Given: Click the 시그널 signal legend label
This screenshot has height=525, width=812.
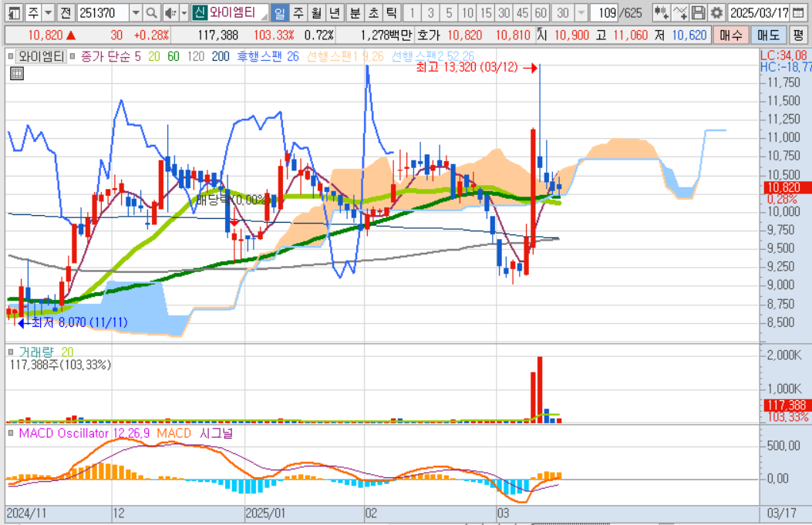Looking at the screenshot, I should click(x=217, y=432).
